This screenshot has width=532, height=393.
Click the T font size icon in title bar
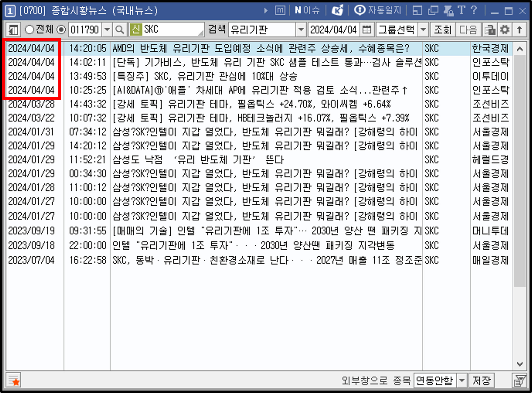[461, 11]
